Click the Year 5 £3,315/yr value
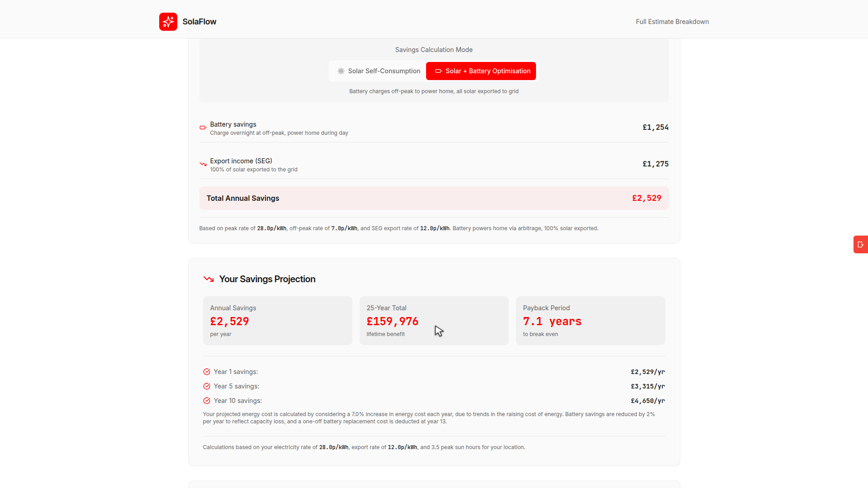 (648, 386)
